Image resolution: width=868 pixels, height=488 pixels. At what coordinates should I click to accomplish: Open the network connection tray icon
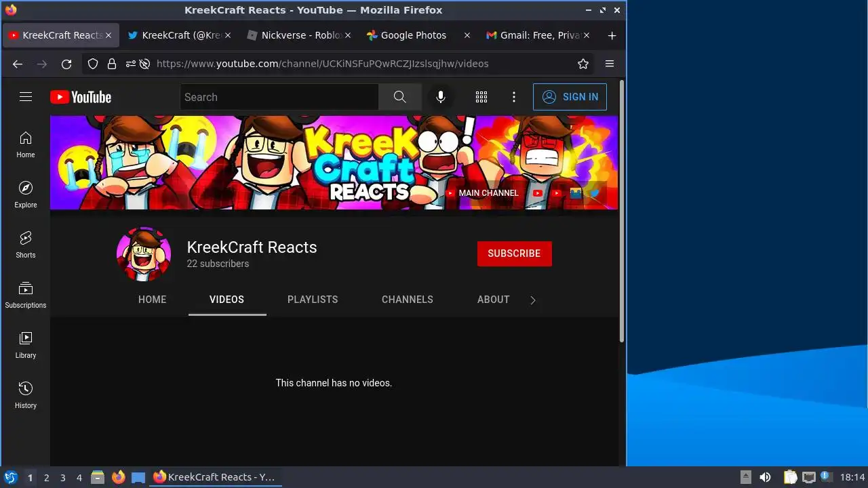808,477
